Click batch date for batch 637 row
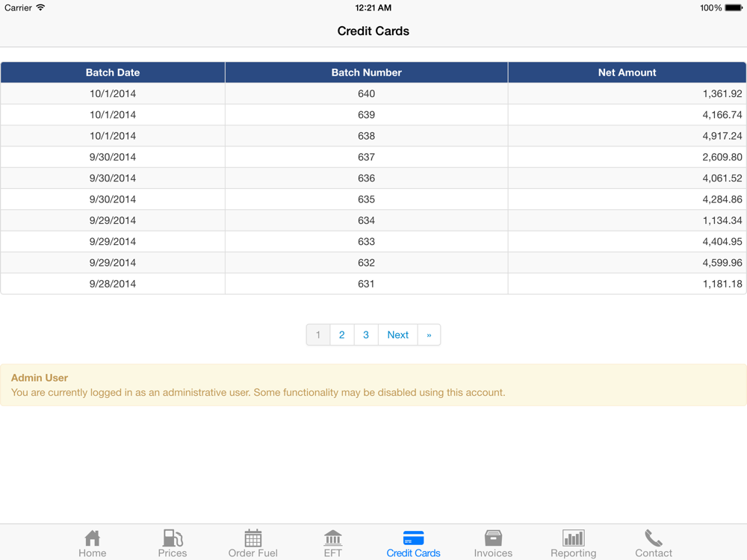Viewport: 747px width, 560px height. pyautogui.click(x=113, y=157)
